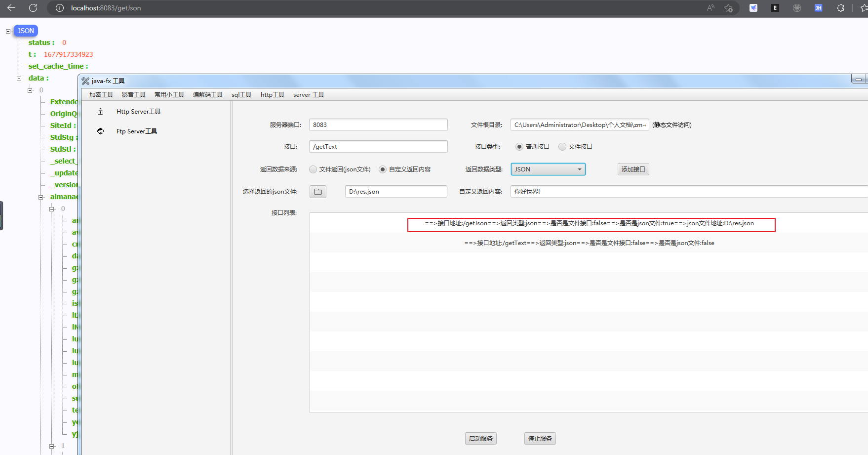
Task: Choose 文件返回(json文件) radio option
Action: coord(313,169)
